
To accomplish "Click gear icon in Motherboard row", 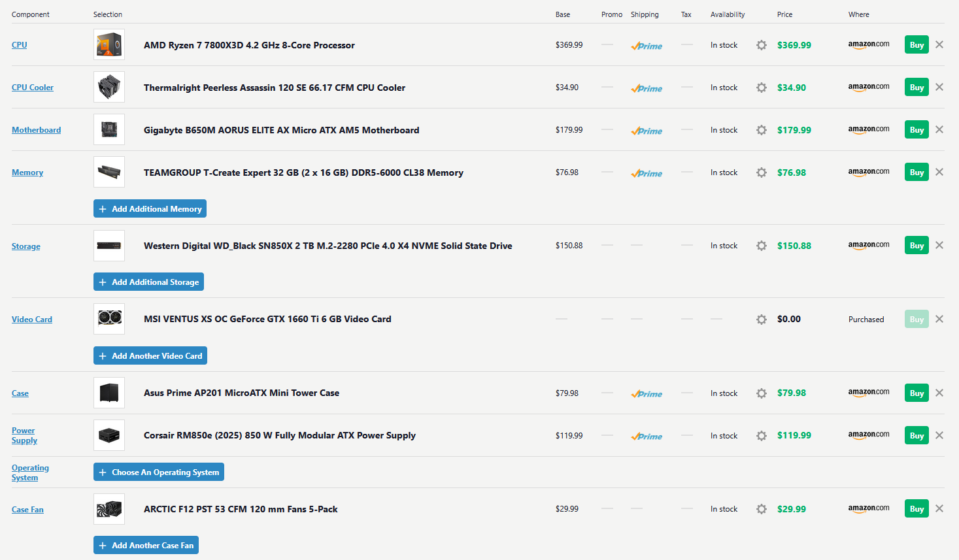I will 761,130.
